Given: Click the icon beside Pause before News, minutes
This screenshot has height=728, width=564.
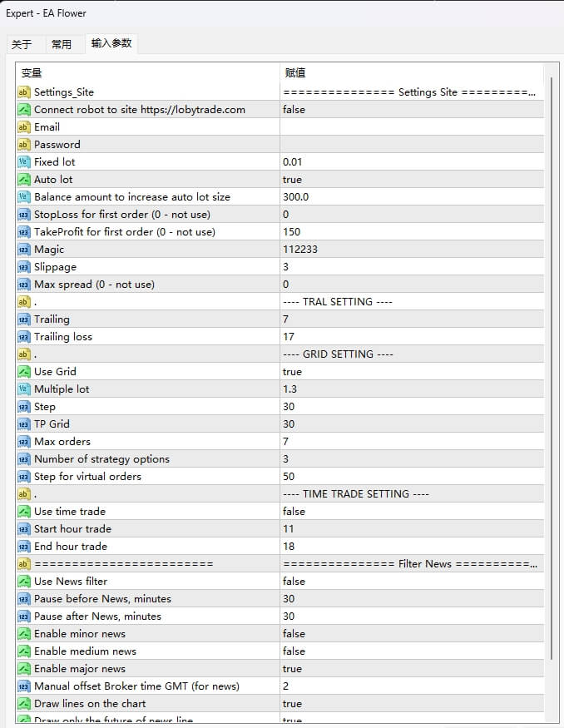Looking at the screenshot, I should [x=23, y=599].
